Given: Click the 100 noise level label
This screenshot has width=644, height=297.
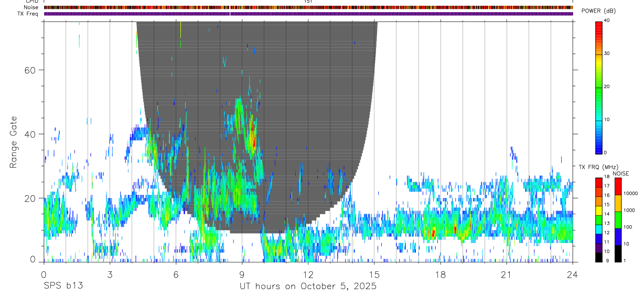Looking at the screenshot, I should [628, 227].
